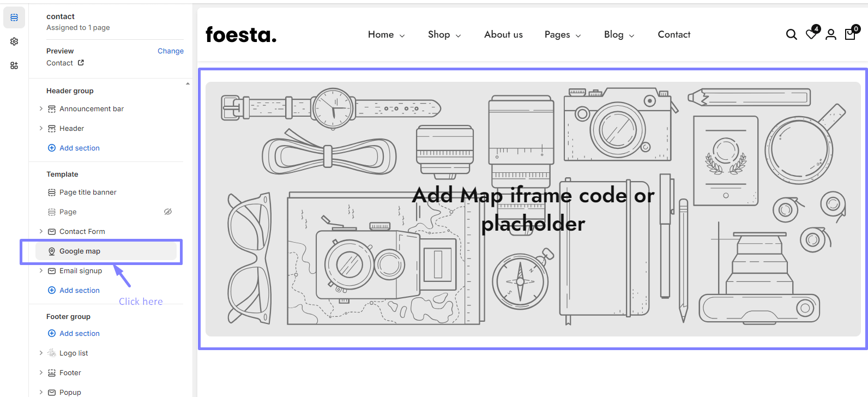
Task: Click the Change preview link
Action: pos(170,51)
